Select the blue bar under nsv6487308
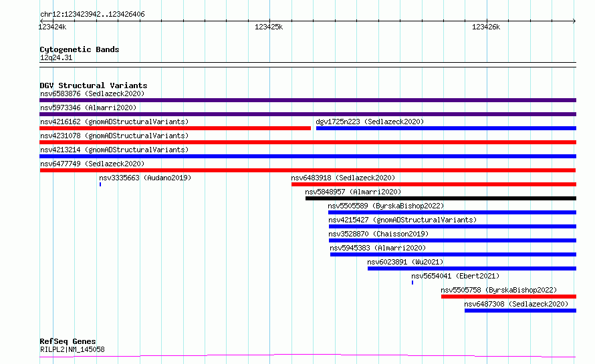595x364 pixels. (520, 311)
